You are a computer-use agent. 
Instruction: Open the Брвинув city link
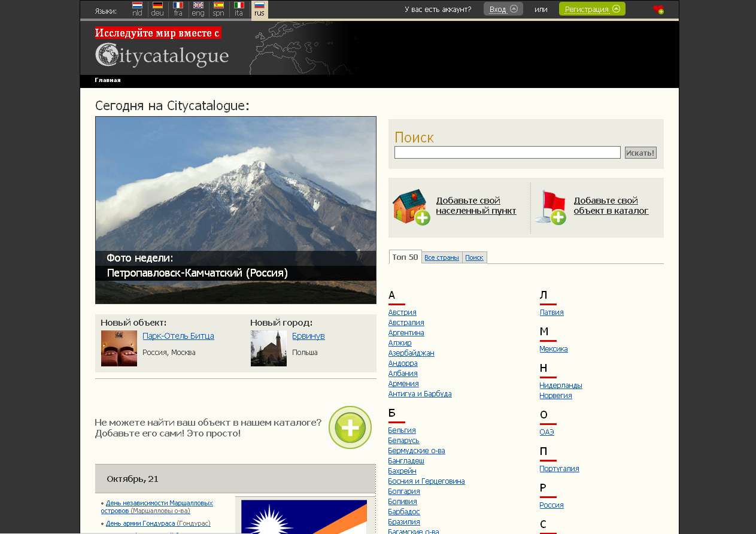308,336
